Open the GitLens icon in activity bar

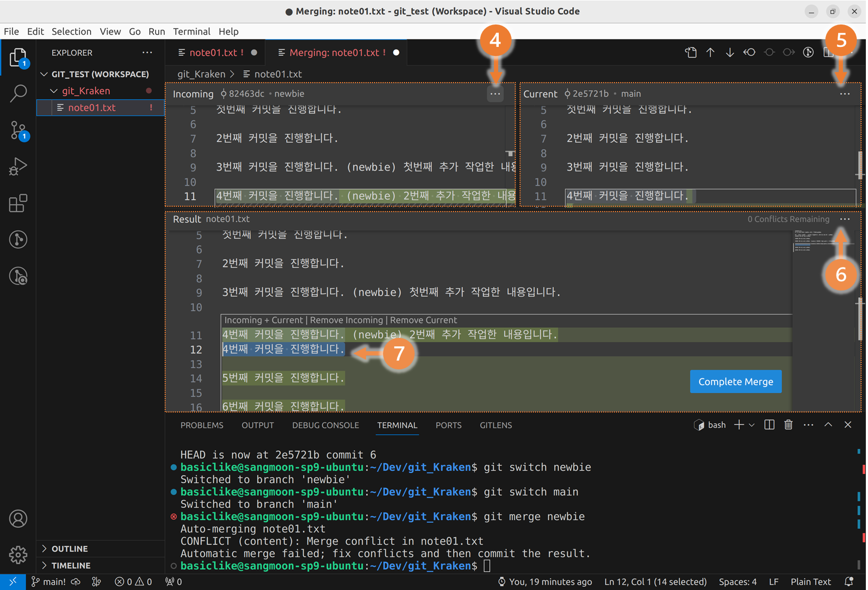(18, 239)
